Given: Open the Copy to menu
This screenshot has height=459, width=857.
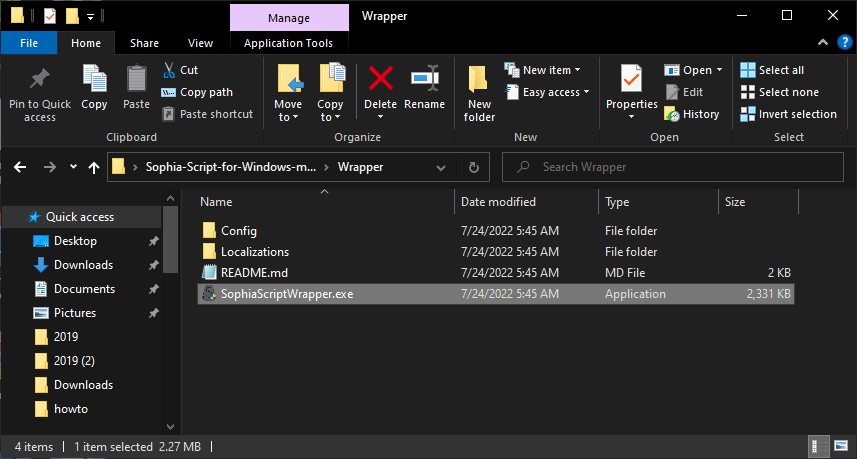Looking at the screenshot, I should tap(330, 93).
